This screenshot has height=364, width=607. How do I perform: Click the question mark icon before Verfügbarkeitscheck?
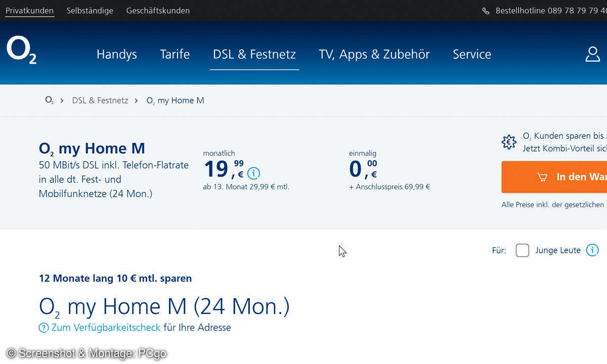44,328
